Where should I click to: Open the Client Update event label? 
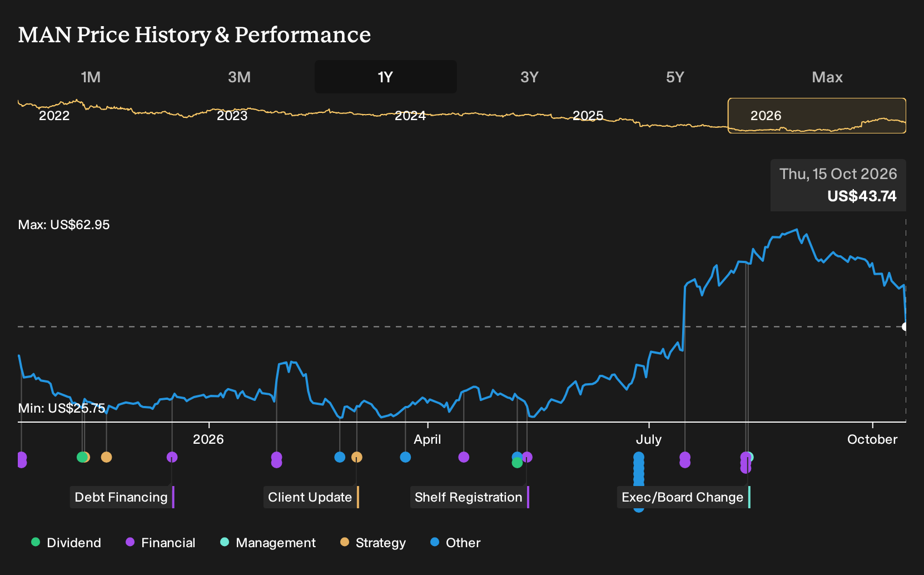(x=311, y=497)
